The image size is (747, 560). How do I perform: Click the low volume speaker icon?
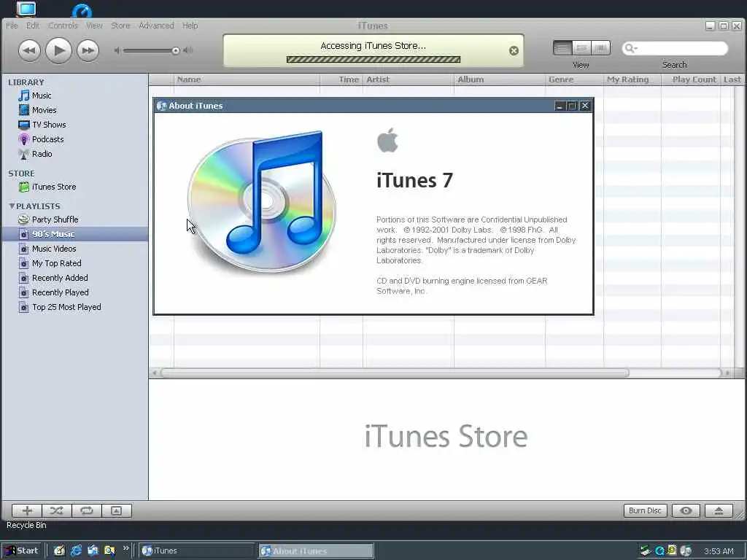pyautogui.click(x=117, y=50)
